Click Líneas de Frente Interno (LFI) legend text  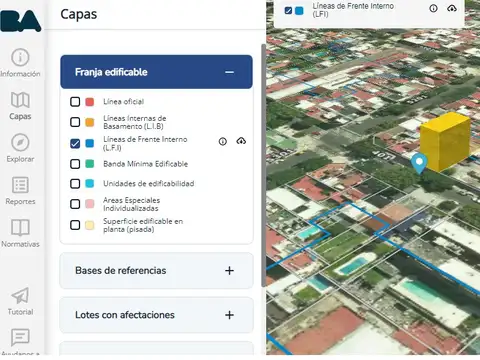tap(353, 10)
